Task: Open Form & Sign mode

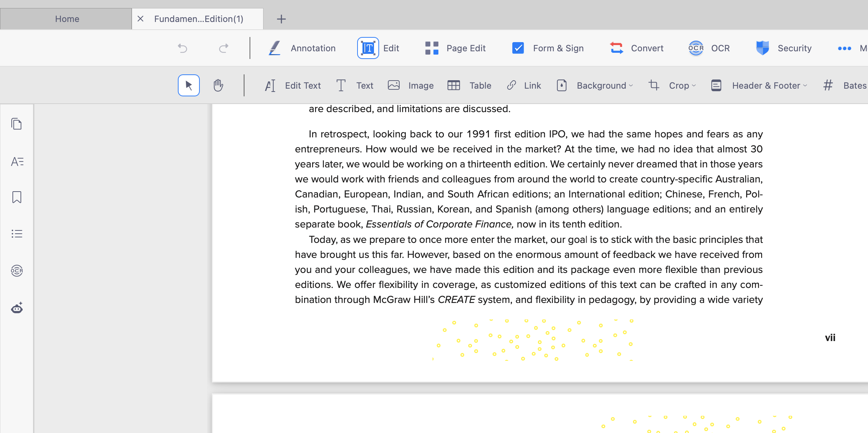Action: [547, 48]
